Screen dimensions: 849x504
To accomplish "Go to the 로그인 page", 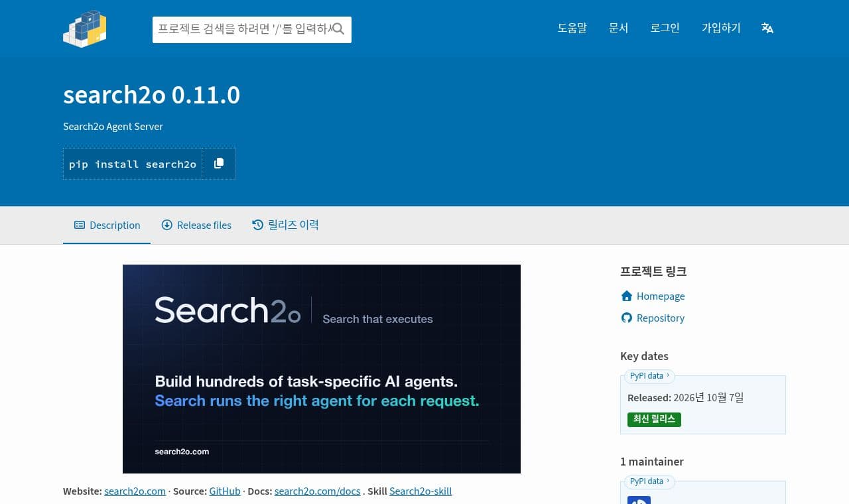I will [x=665, y=28].
